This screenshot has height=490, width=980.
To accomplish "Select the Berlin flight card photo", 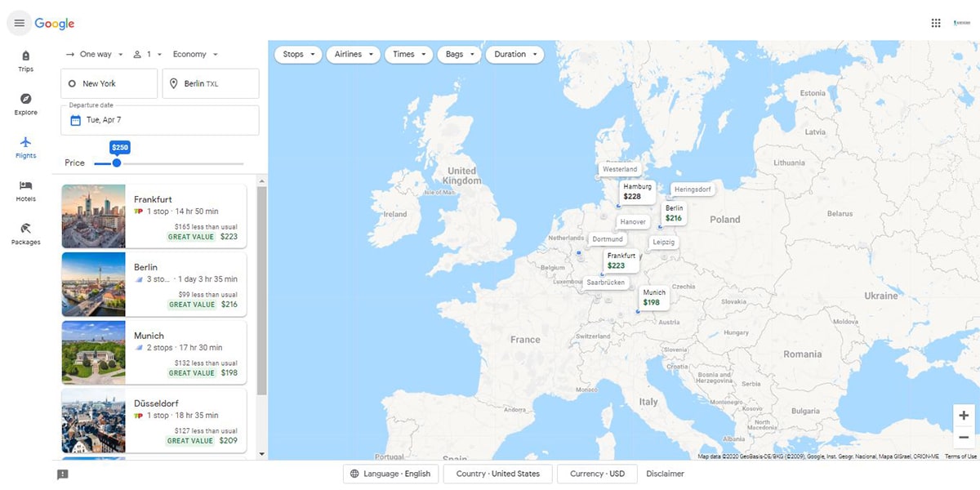I will click(93, 284).
